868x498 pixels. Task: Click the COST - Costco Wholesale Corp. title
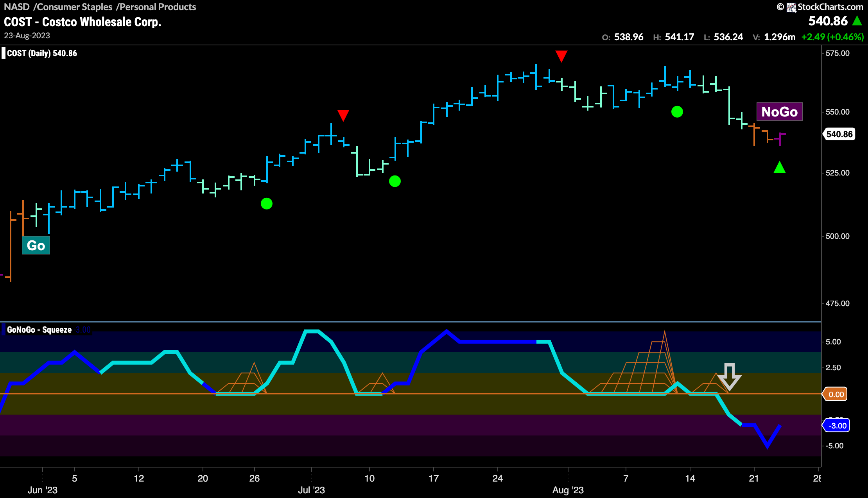82,22
